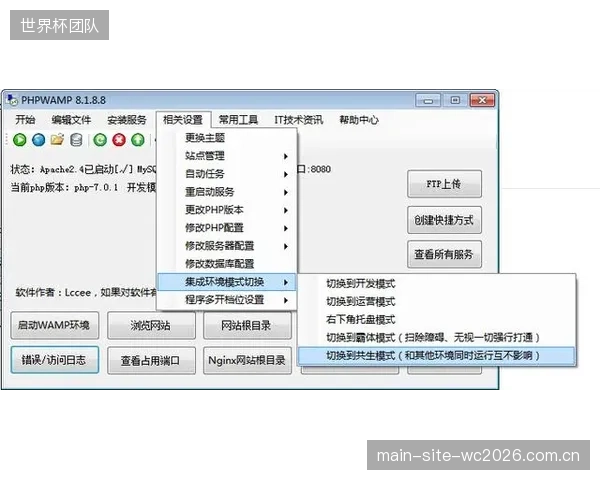The image size is (600, 480).
Task: Expand the 重启动服务 submenu
Action: [227, 192]
